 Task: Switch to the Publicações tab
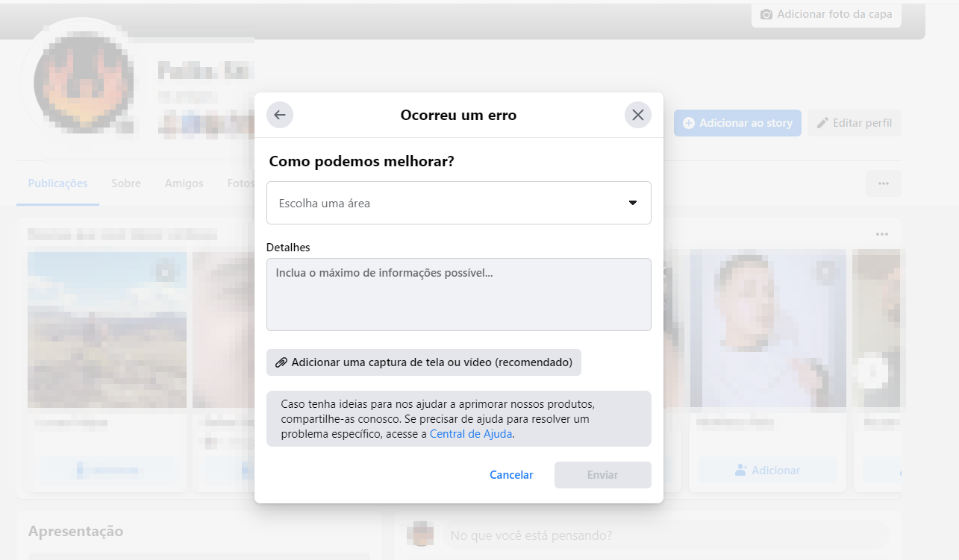click(57, 183)
